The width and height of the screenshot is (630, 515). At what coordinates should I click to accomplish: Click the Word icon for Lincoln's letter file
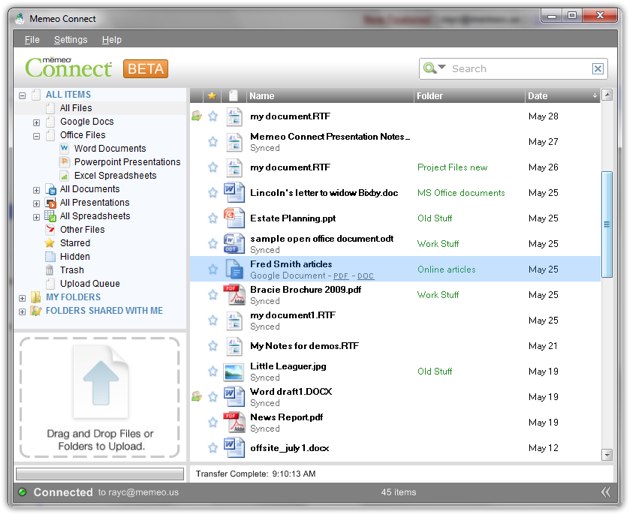point(234,192)
